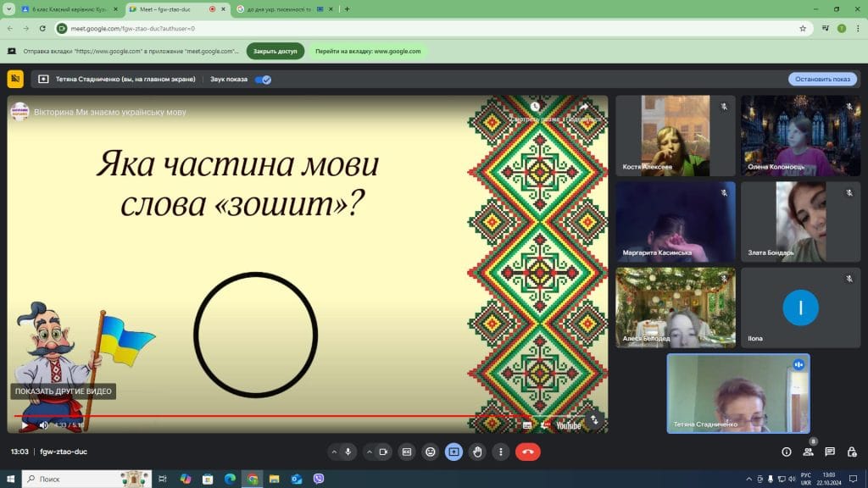Select Злата Бондарь video tile
Screen dimensions: 868x488
[x=800, y=222]
